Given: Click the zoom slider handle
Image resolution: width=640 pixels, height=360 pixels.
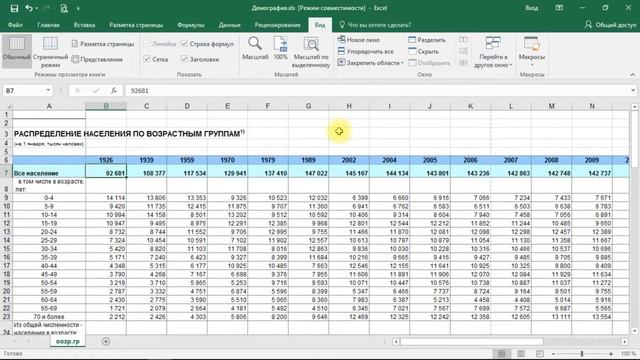Looking at the screenshot, I should coord(582,353).
